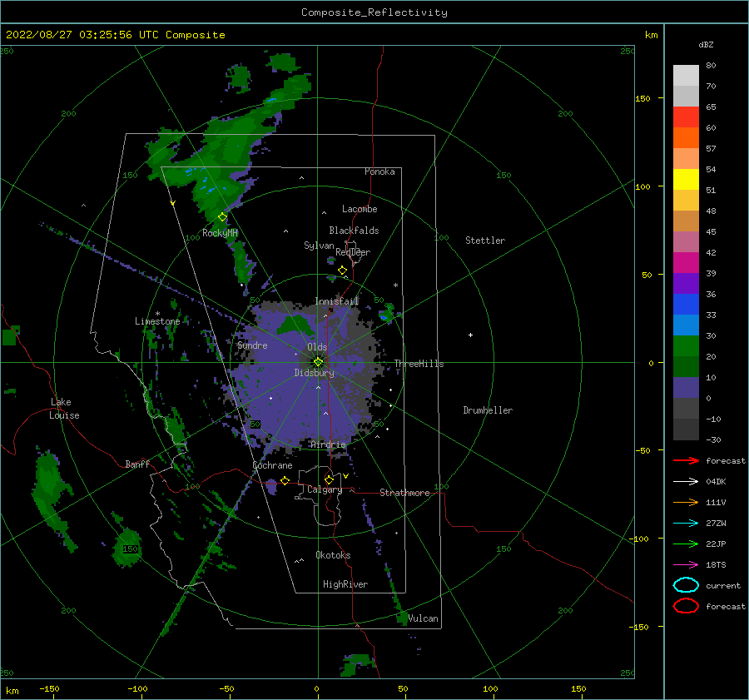Click the Calgary city label

point(325,489)
